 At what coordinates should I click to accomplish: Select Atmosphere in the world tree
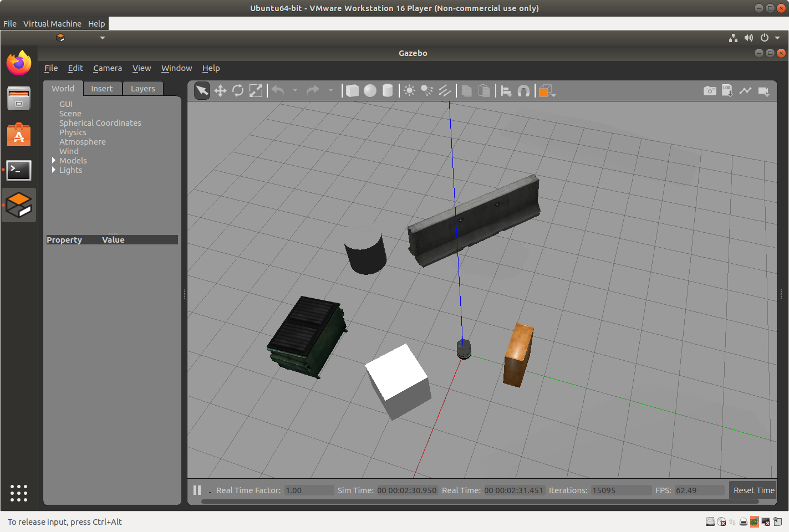tap(83, 142)
